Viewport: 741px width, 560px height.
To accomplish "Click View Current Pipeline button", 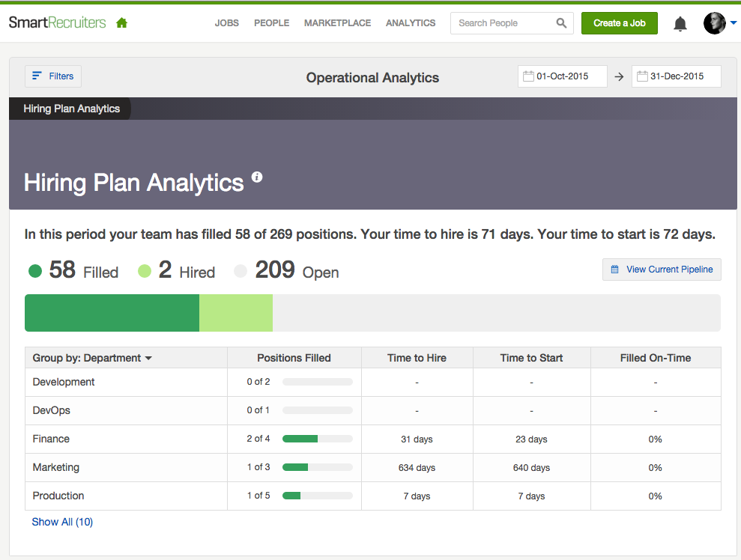I will [662, 270].
